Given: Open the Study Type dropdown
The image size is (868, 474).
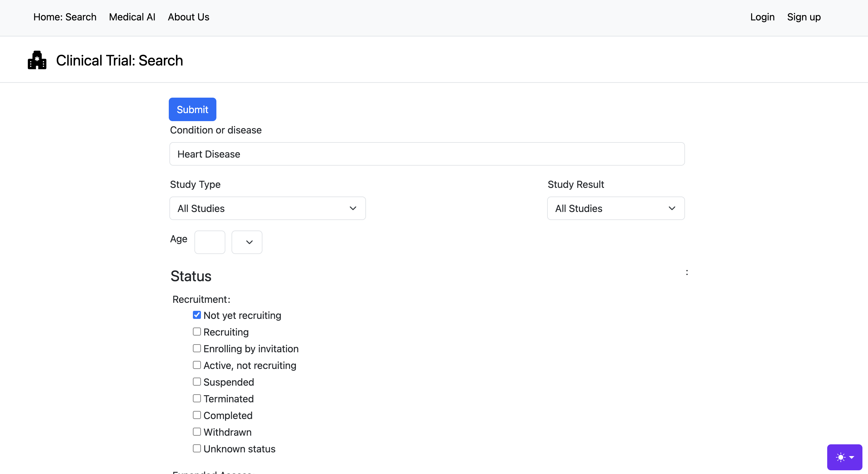Looking at the screenshot, I should [x=267, y=208].
